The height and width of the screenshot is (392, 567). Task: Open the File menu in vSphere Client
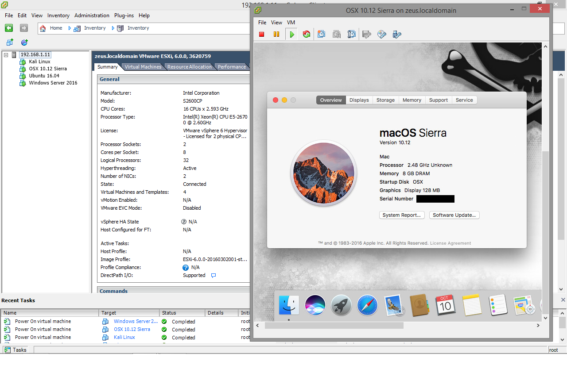(x=9, y=15)
